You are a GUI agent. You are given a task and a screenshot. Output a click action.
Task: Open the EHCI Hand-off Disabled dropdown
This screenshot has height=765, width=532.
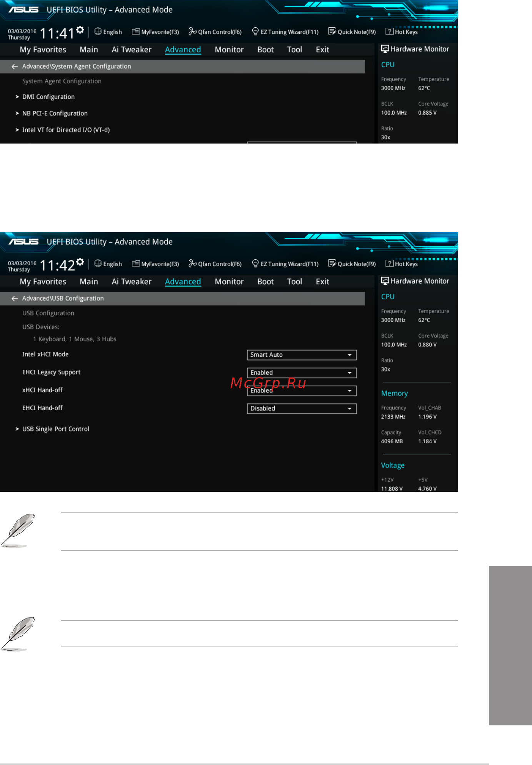coord(302,409)
